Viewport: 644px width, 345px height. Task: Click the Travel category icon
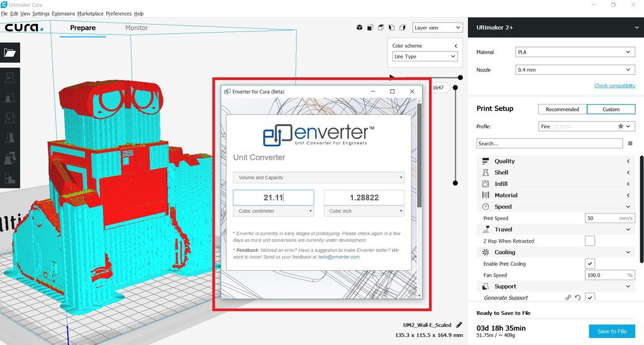(486, 229)
